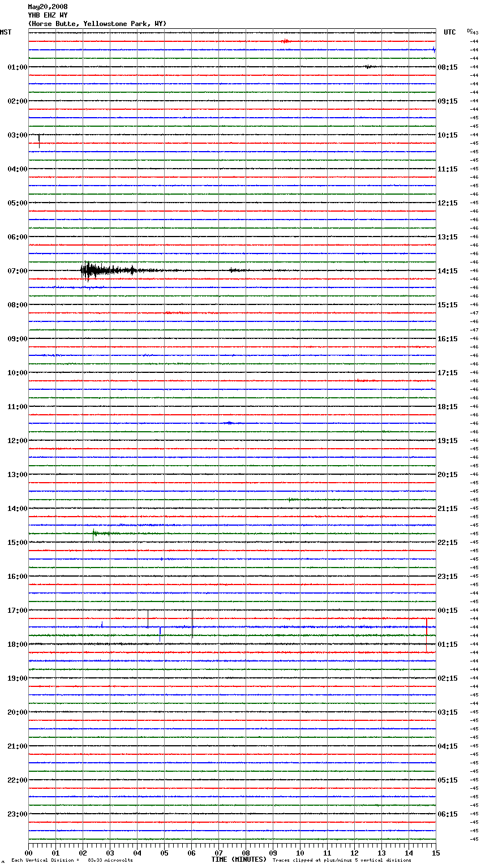Click the MST time zone label
Viewport: 481px width, 868px height.
pos(6,32)
